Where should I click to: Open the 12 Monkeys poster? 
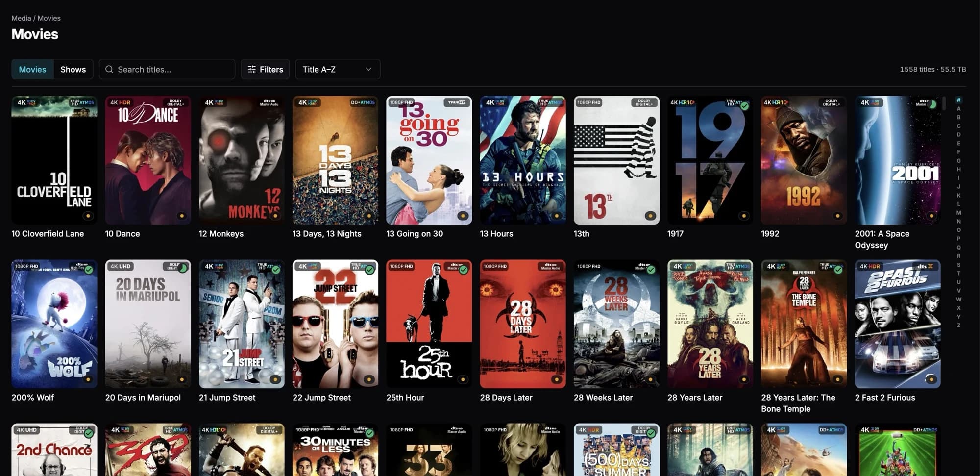pos(242,160)
